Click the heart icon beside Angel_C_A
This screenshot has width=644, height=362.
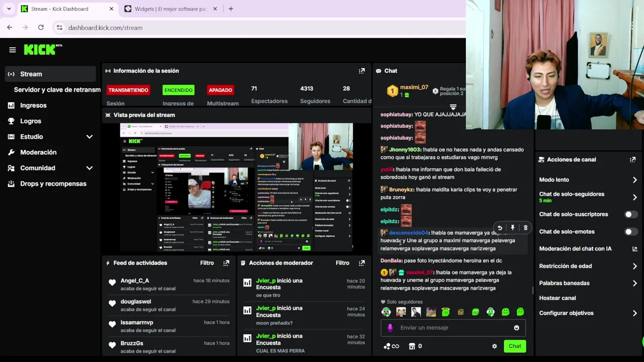pyautogui.click(x=112, y=283)
